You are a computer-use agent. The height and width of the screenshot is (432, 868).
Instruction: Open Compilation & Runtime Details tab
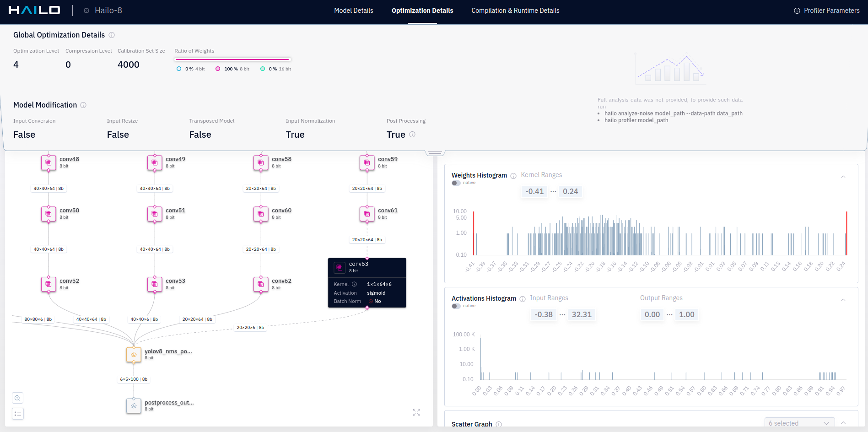(x=515, y=11)
